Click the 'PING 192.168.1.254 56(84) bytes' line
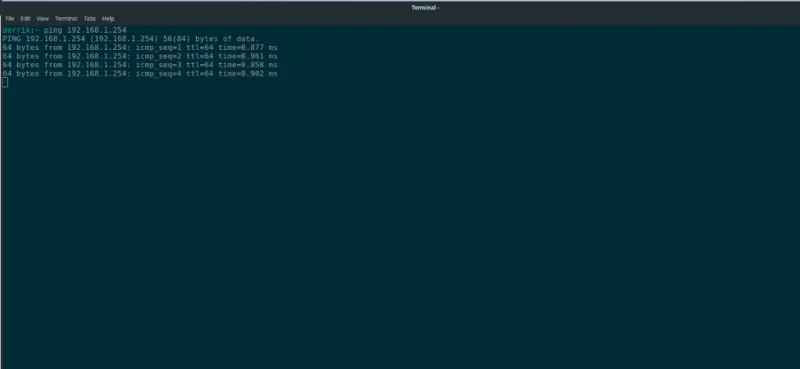The height and width of the screenshot is (369, 800). pos(131,39)
